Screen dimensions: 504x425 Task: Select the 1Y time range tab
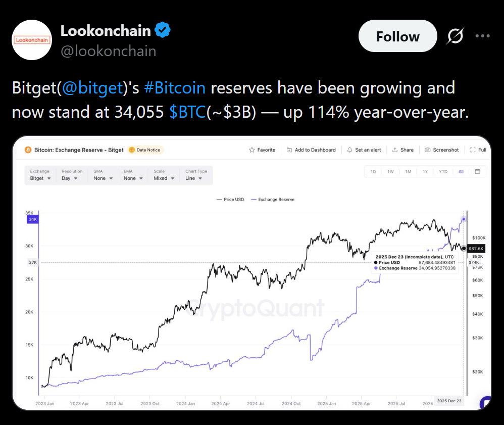(425, 172)
